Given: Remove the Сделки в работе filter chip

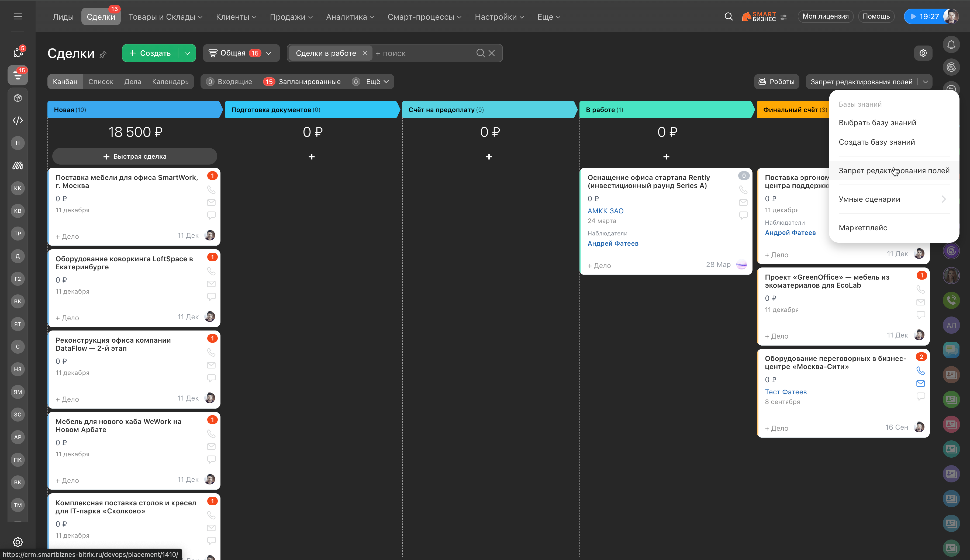Looking at the screenshot, I should tap(365, 53).
